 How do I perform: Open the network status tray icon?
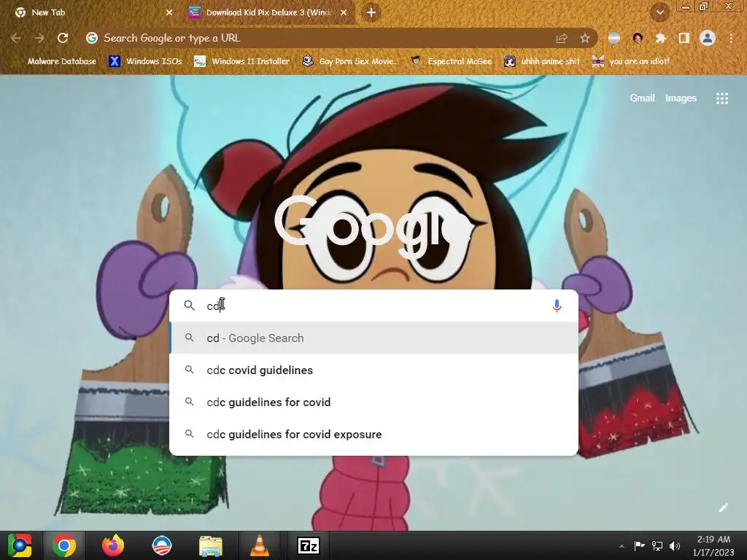click(x=657, y=545)
